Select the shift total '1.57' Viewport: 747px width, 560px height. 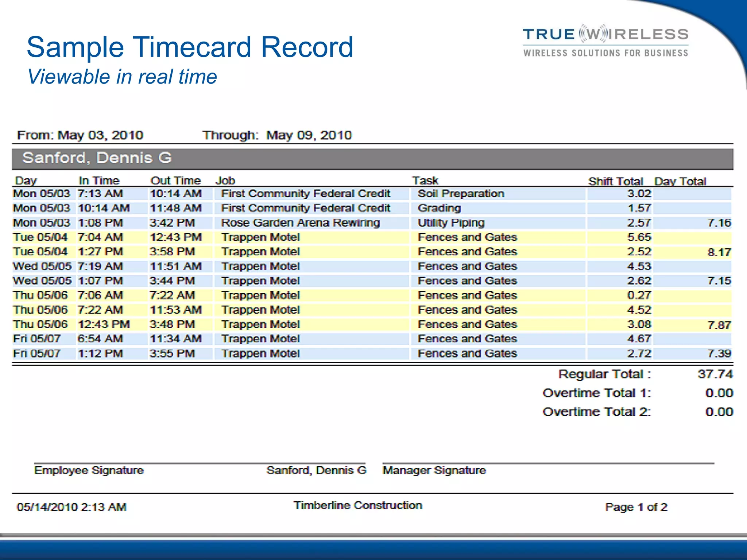coord(639,208)
